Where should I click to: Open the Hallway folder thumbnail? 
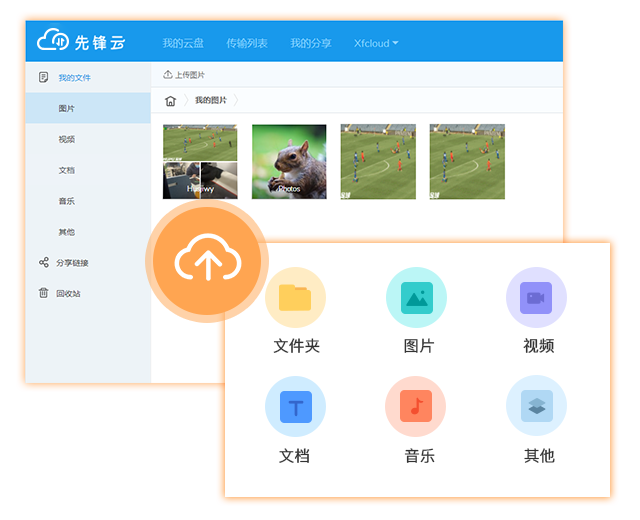(200, 161)
